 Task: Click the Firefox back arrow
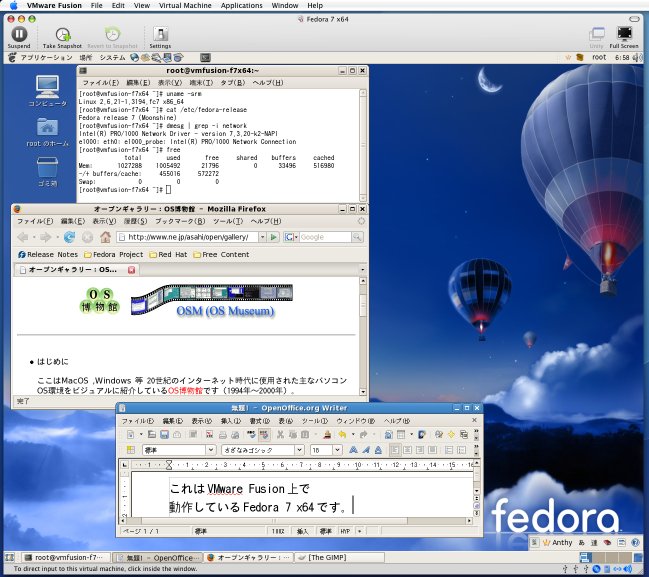point(23,237)
